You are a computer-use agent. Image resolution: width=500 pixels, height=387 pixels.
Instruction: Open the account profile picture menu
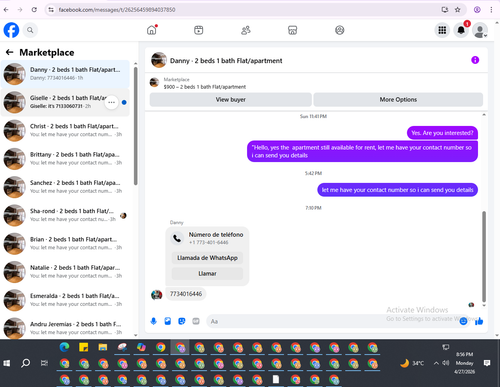coord(480,30)
